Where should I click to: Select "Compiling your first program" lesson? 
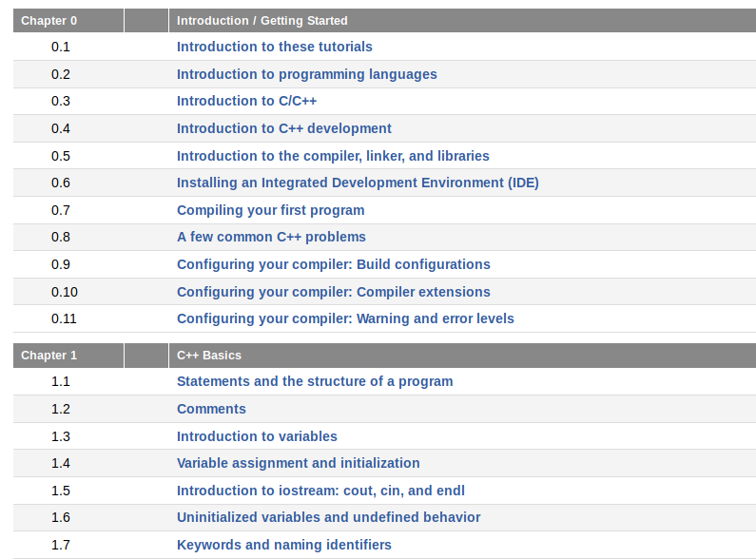270,210
